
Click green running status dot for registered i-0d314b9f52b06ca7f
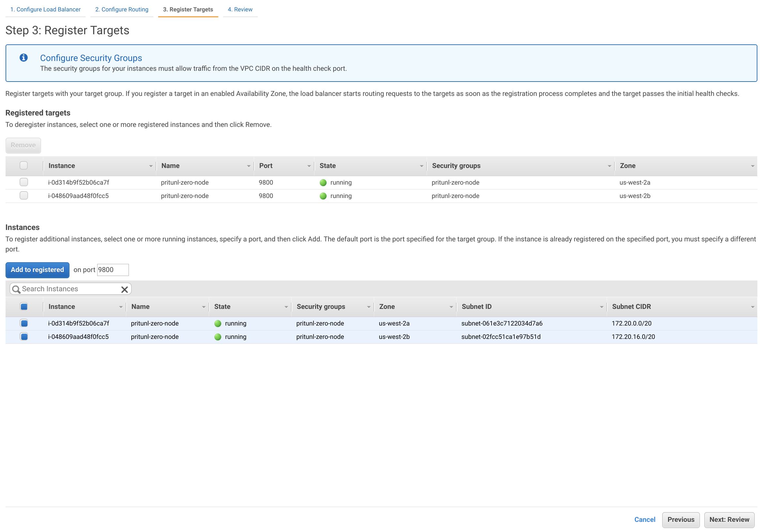coord(323,183)
